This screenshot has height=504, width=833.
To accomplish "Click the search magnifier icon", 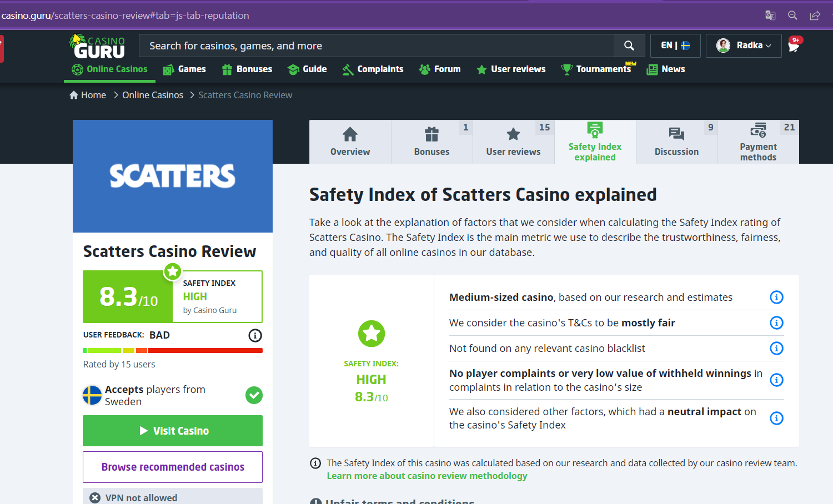I will coord(629,46).
